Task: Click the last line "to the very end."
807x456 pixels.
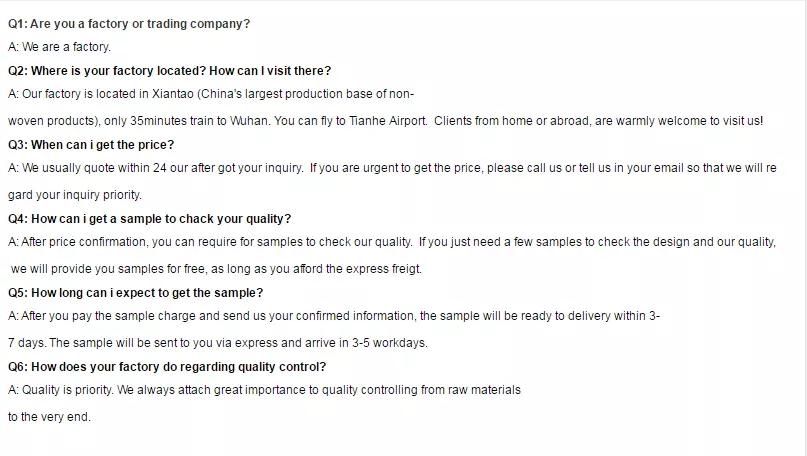Action: [49, 417]
